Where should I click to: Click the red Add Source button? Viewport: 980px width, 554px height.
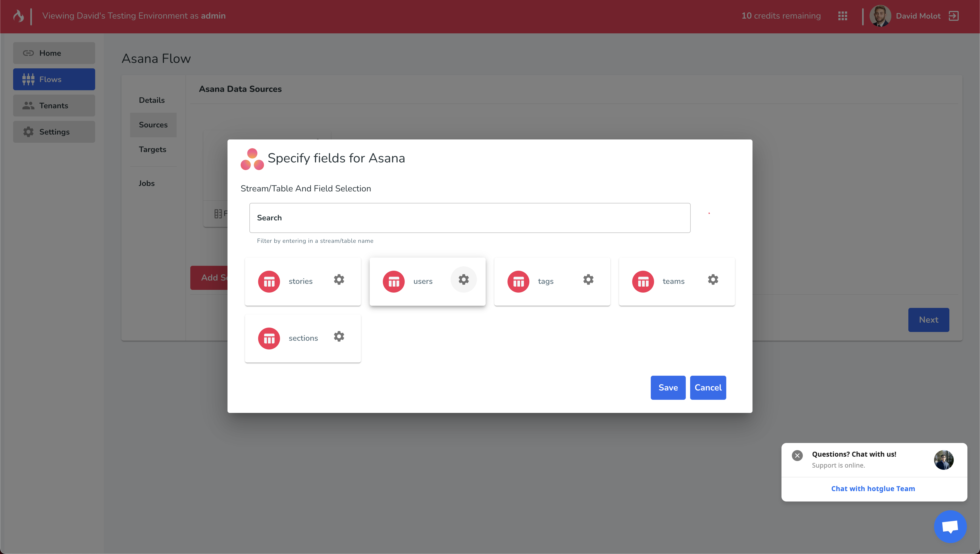point(209,277)
